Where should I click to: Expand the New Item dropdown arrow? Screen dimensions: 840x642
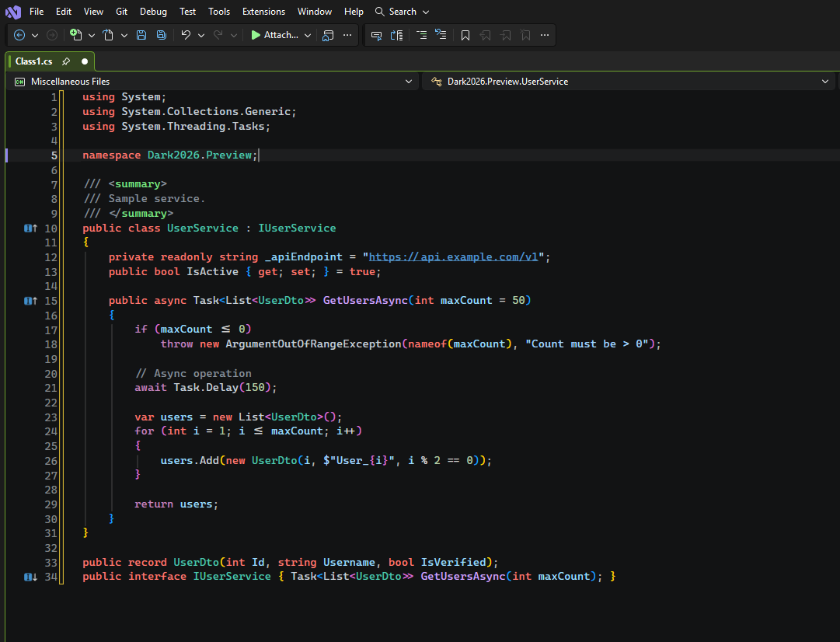tap(92, 36)
